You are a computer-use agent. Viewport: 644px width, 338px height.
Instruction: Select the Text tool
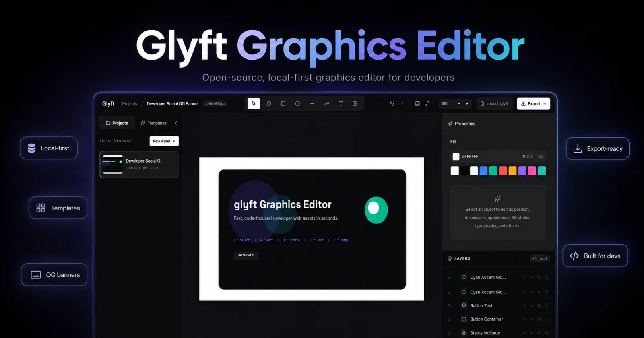tap(341, 103)
